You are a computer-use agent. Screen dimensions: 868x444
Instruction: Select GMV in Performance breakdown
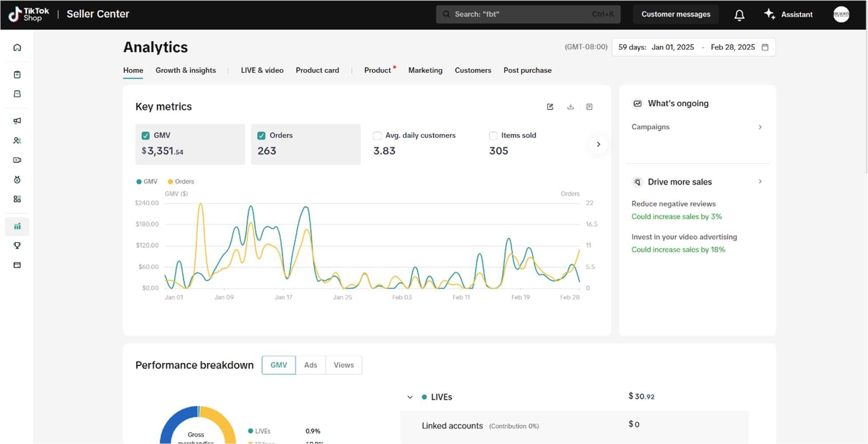tap(279, 365)
